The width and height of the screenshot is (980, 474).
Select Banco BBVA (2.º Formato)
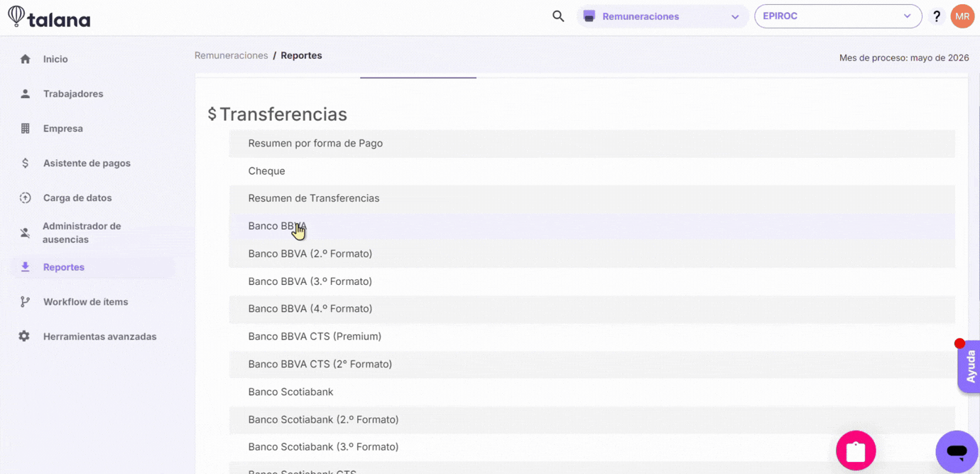pos(592,254)
